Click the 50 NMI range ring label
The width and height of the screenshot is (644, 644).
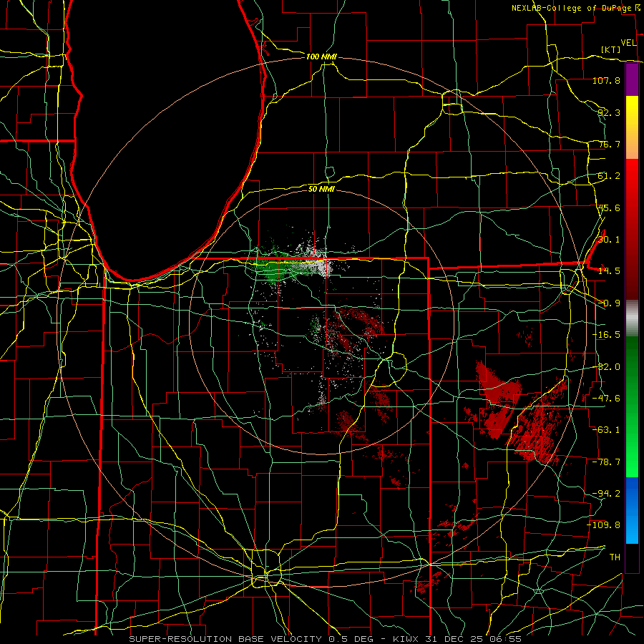tap(321, 189)
